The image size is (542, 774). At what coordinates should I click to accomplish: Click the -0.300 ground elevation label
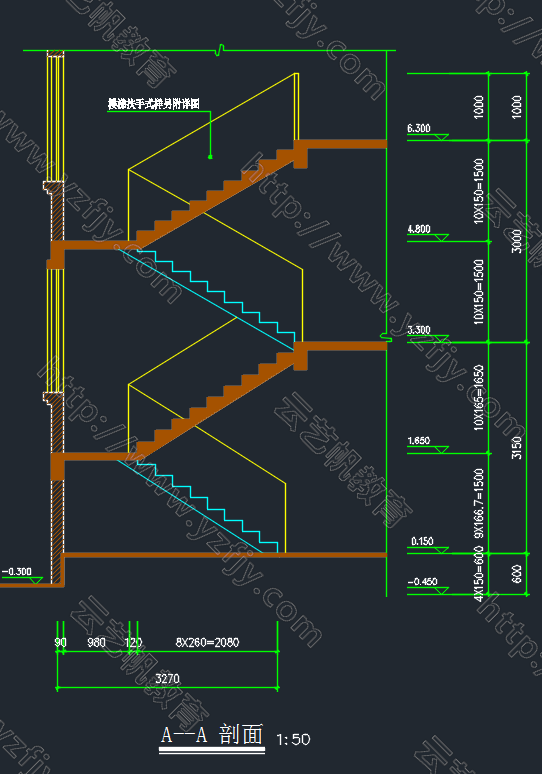coord(17,572)
